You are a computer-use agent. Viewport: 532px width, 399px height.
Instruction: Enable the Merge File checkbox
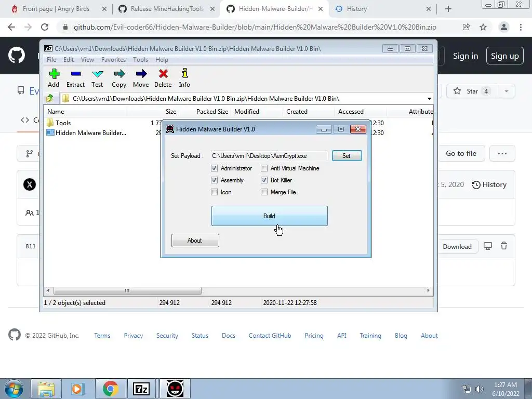click(264, 192)
